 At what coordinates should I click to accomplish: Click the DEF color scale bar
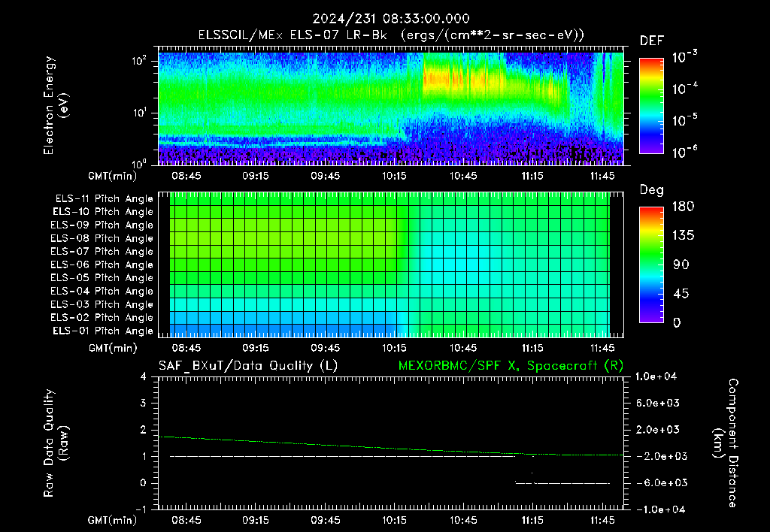651,105
